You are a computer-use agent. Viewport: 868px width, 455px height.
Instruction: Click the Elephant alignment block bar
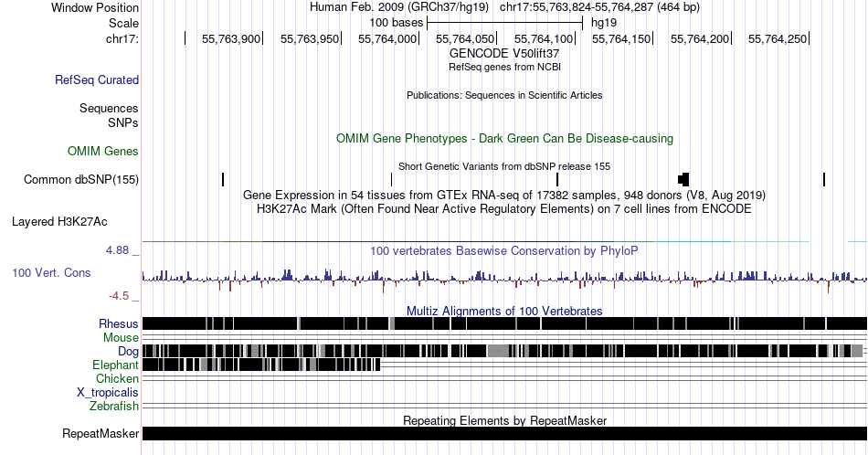click(261, 365)
